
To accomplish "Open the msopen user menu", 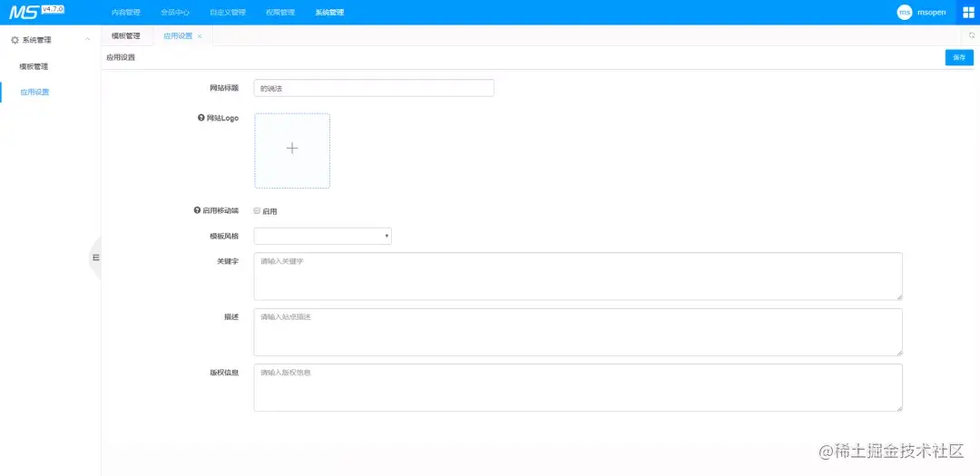I will click(931, 13).
